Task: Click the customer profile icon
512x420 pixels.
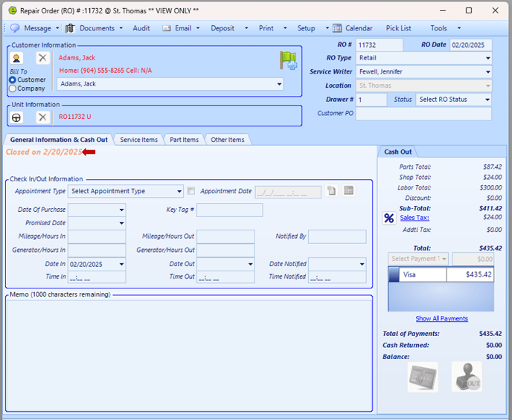Action: pos(16,58)
